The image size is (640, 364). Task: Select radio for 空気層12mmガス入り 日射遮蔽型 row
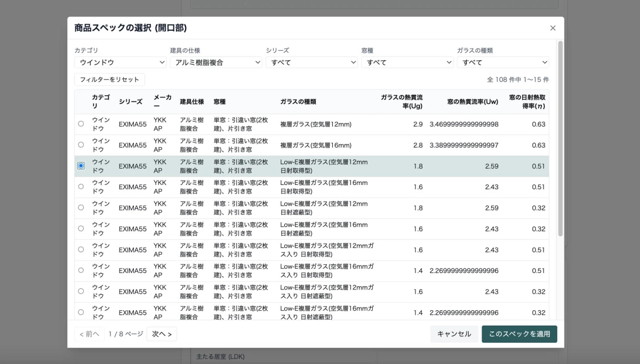click(x=81, y=291)
